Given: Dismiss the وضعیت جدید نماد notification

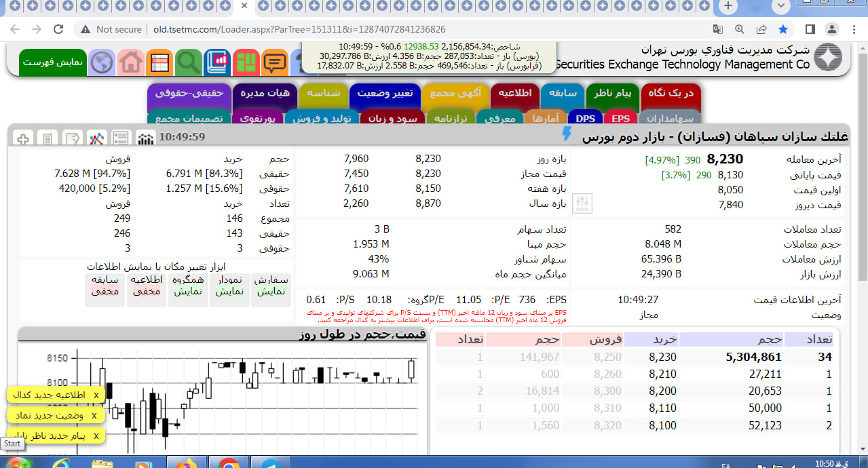Looking at the screenshot, I should click(94, 415).
